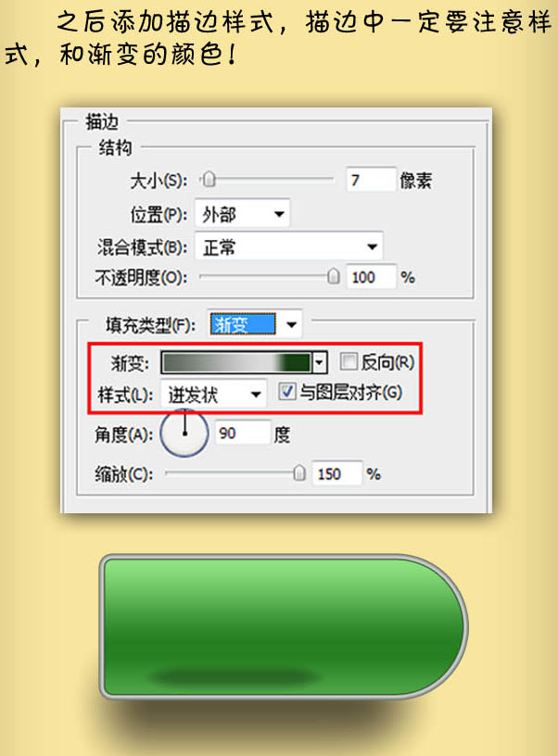This screenshot has height=756, width=558.
Task: Click the 描边 panel title
Action: pos(102,122)
